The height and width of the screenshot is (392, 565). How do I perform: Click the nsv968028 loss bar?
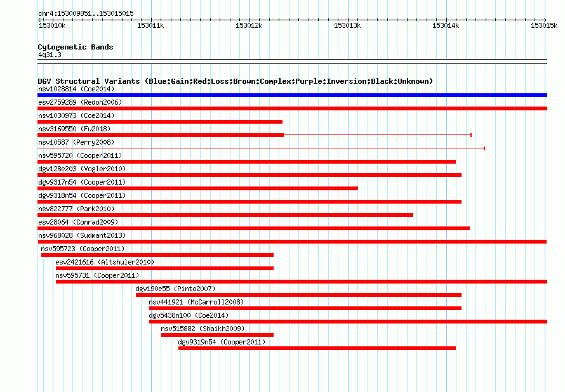coord(292,242)
